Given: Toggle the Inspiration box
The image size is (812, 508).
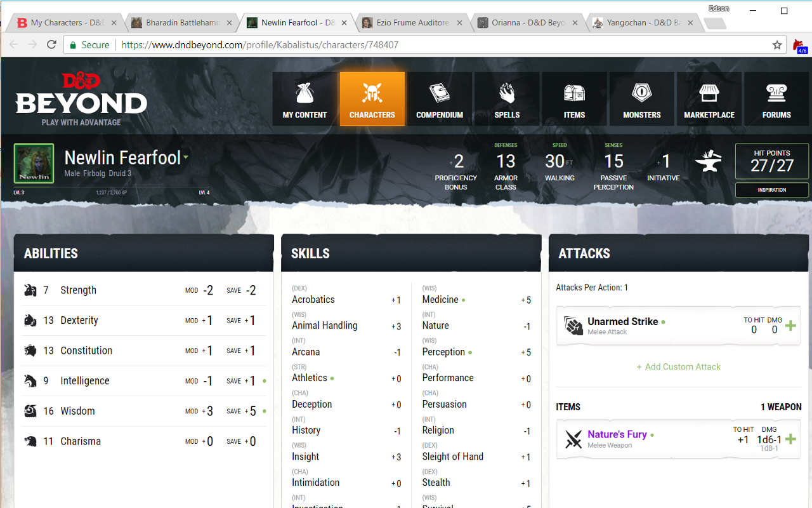Looking at the screenshot, I should click(x=772, y=190).
